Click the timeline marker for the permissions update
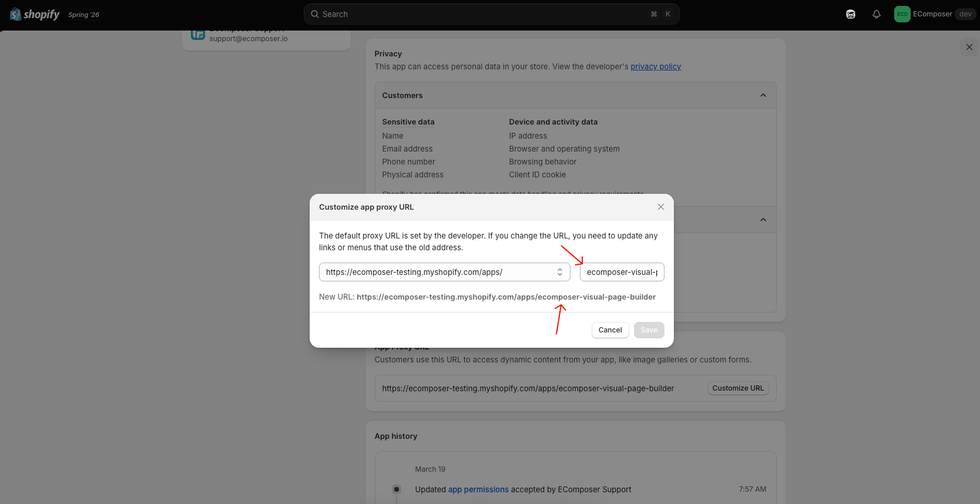This screenshot has height=504, width=980. 397,489
